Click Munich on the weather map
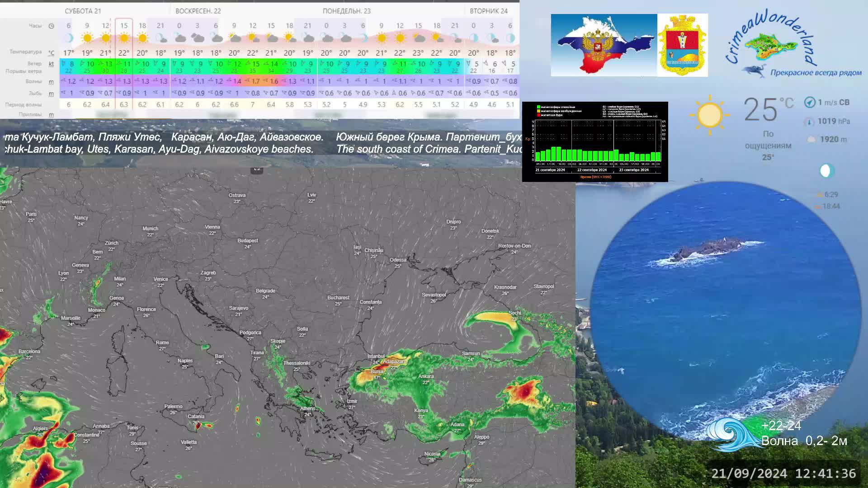Viewport: 868px width, 488px height. (151, 231)
